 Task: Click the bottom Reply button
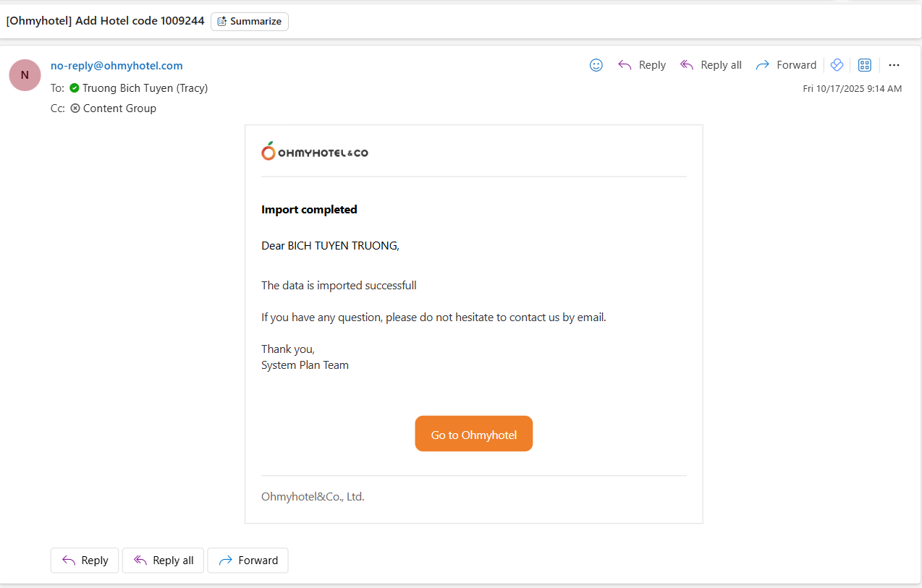click(x=85, y=561)
